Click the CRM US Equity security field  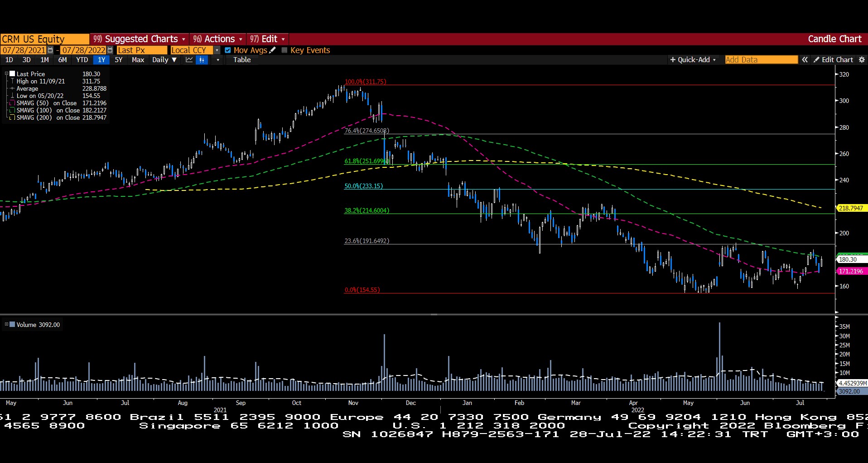45,39
